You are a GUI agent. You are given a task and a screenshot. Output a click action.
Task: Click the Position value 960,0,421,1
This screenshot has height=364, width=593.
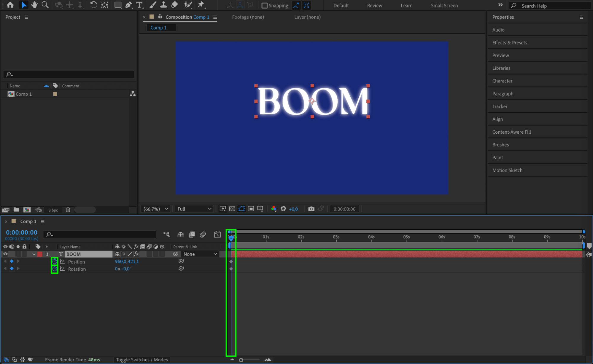tap(127, 261)
